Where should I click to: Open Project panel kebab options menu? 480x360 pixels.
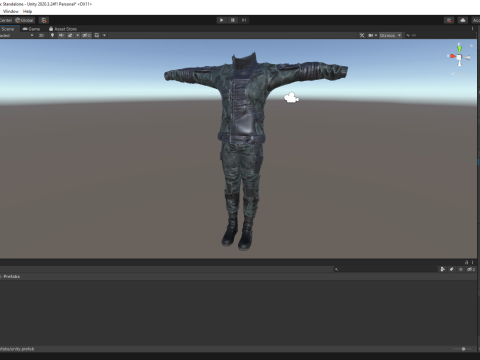coord(473,262)
